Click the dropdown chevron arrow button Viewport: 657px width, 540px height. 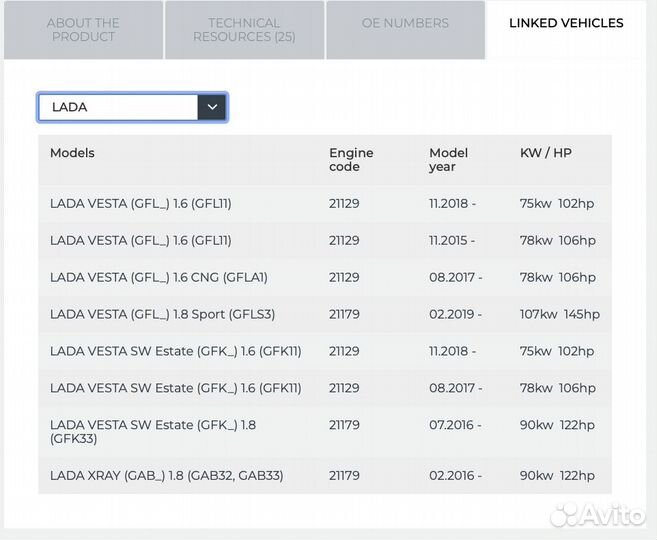pyautogui.click(x=212, y=107)
